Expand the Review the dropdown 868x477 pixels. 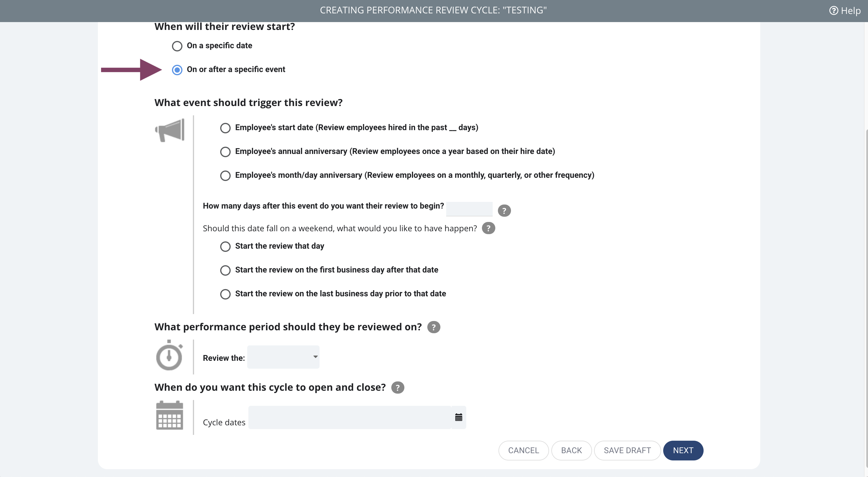pos(283,357)
